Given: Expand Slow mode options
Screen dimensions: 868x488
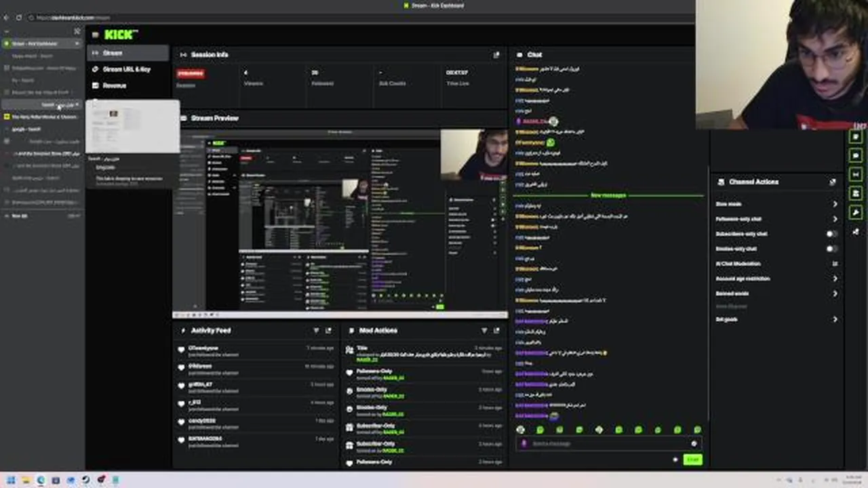Looking at the screenshot, I should point(835,204).
